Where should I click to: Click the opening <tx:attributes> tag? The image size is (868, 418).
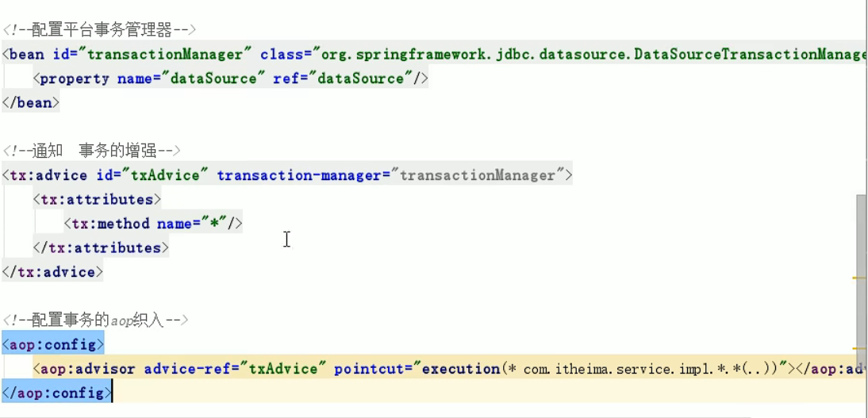(x=97, y=199)
